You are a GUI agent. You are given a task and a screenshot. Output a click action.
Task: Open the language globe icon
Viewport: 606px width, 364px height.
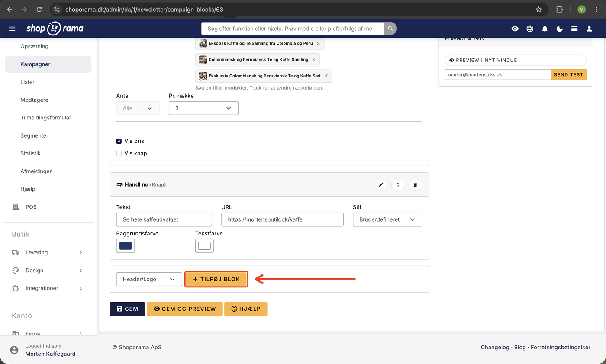[530, 29]
